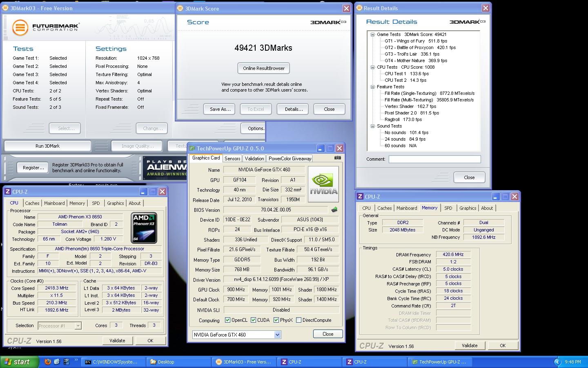
Task: Toggle the PhysX checkbox
Action: pyautogui.click(x=276, y=320)
